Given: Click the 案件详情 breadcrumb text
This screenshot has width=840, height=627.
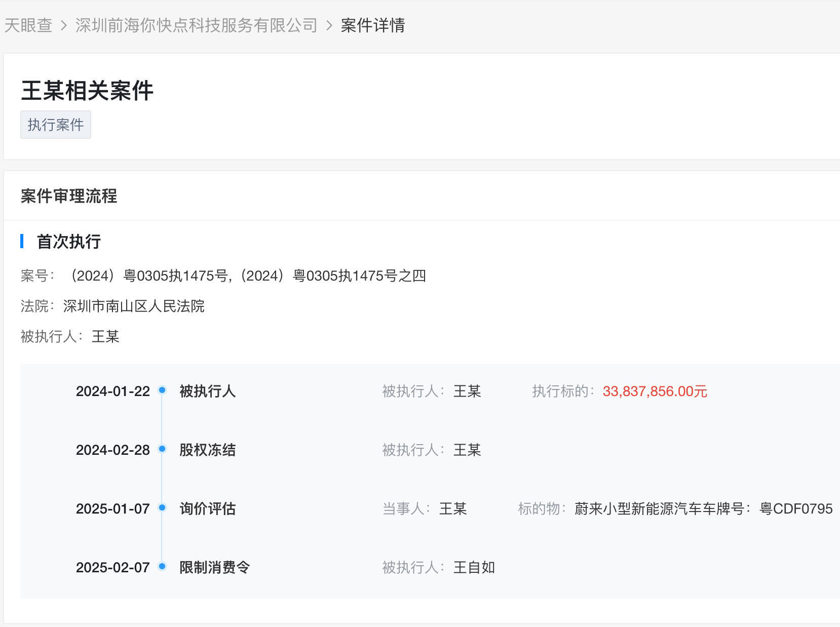Looking at the screenshot, I should 373,25.
